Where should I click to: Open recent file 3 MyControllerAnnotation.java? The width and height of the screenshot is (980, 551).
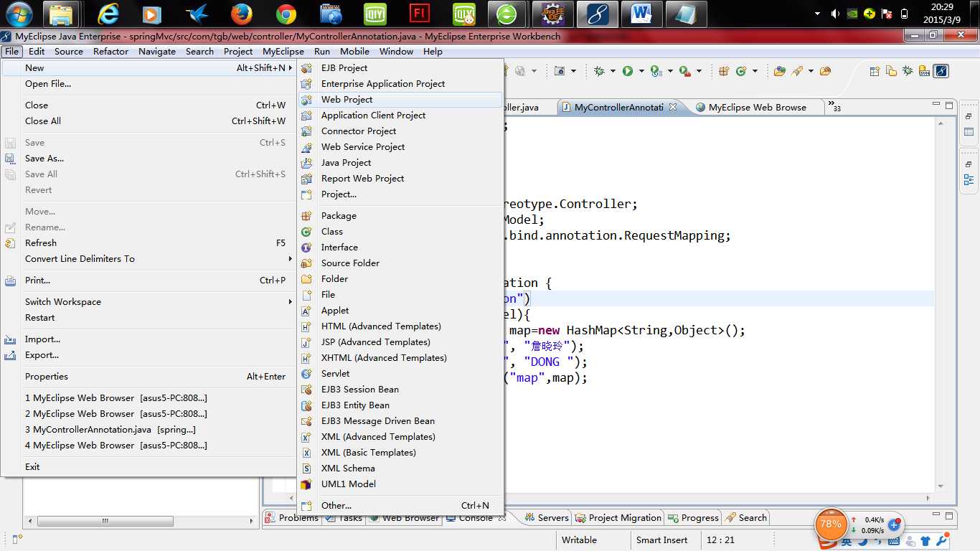(x=150, y=430)
